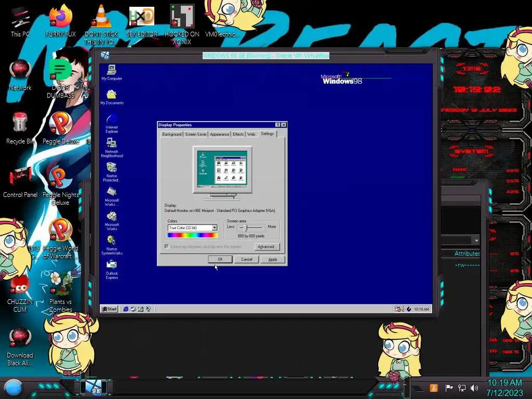Click the Windows 98 Start button
532x399 pixels.
pos(109,309)
